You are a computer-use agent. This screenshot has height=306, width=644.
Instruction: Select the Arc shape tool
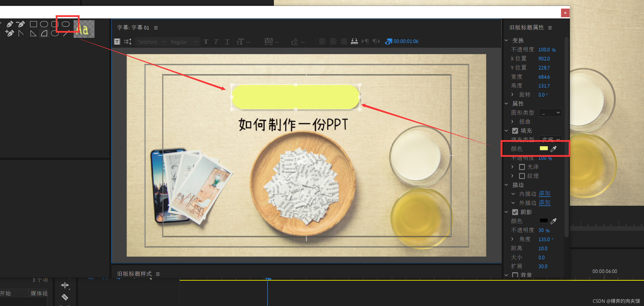coord(44,33)
